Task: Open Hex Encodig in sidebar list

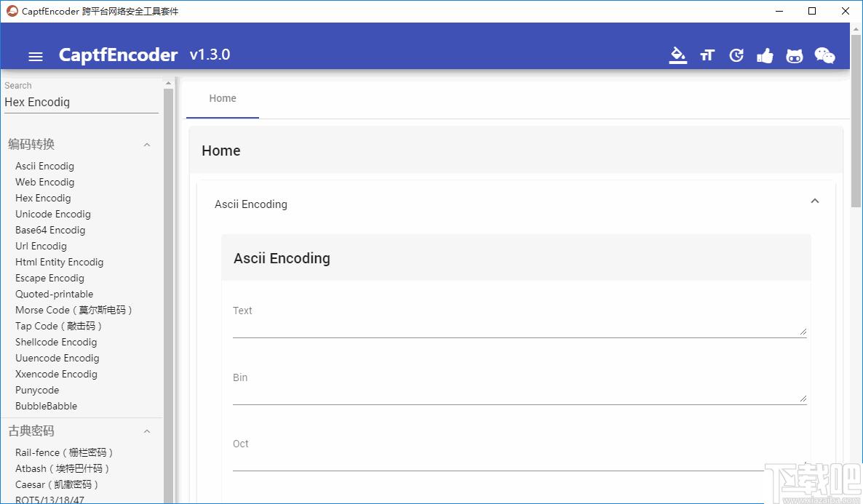Action: (x=43, y=198)
